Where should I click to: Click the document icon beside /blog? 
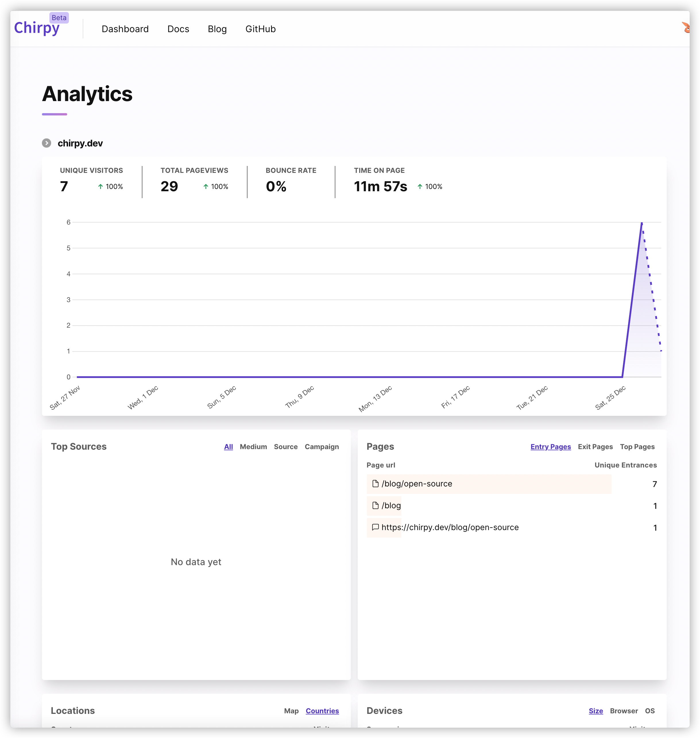click(x=375, y=506)
